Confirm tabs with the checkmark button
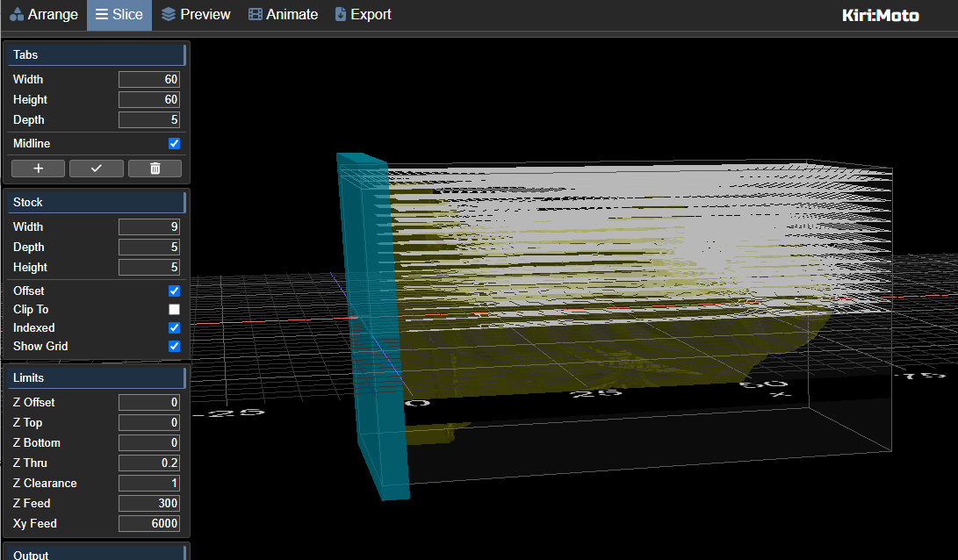958x560 pixels. (97, 169)
